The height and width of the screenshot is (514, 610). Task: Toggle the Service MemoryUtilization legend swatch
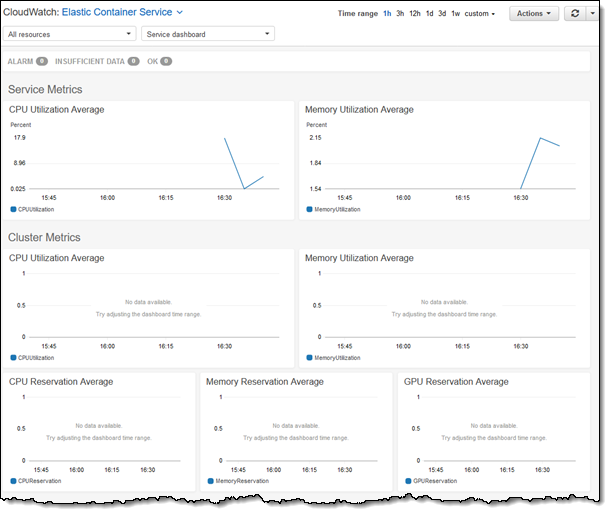[x=310, y=210]
